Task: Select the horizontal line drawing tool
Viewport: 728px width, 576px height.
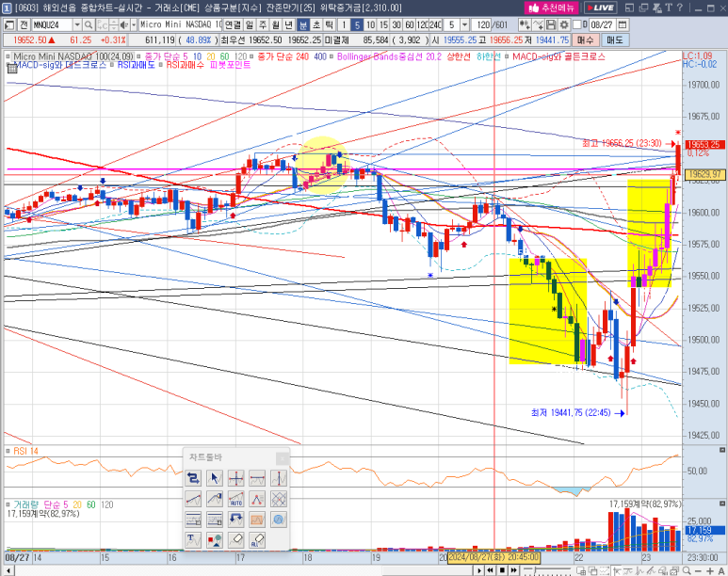Action: pyautogui.click(x=257, y=477)
